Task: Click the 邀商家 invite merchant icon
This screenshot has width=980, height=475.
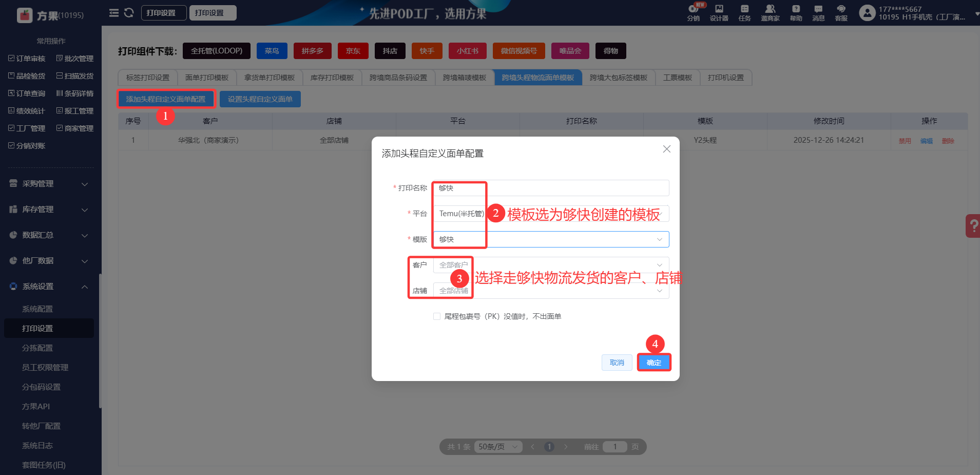Action: (770, 13)
